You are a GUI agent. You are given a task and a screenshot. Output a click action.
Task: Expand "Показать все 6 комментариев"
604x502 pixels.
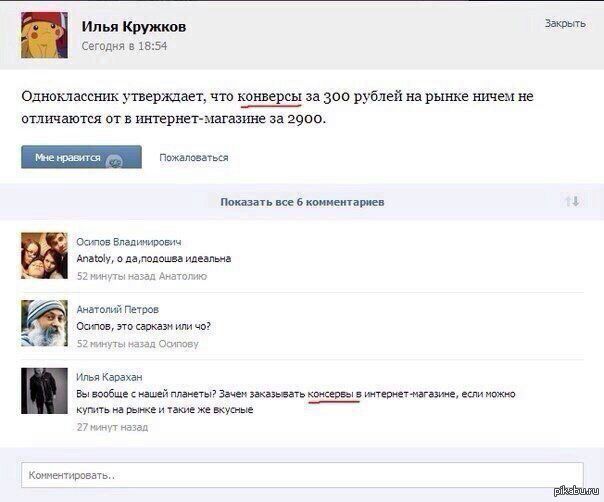(302, 201)
